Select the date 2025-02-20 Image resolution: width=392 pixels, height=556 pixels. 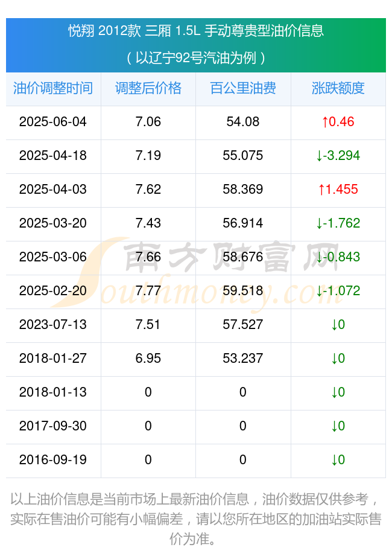[52, 291]
